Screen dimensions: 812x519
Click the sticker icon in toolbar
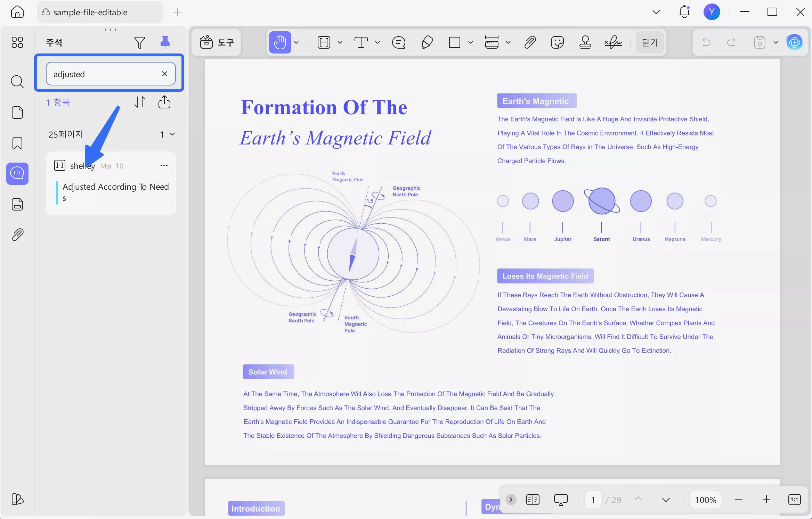coord(557,42)
